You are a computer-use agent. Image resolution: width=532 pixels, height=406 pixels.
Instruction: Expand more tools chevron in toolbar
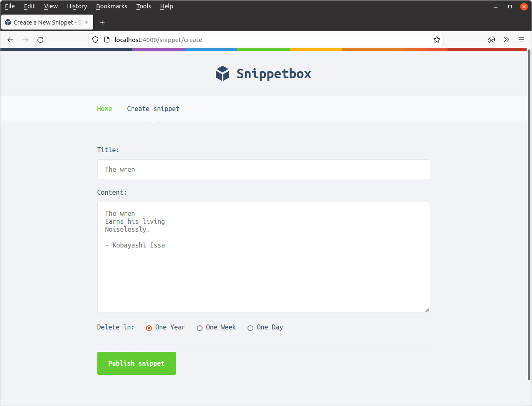point(506,40)
